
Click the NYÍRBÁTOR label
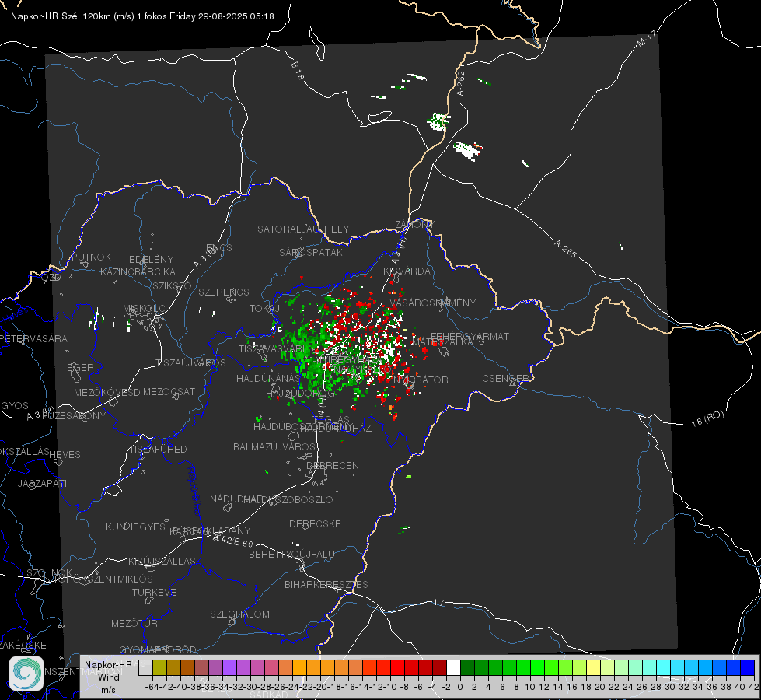click(421, 380)
